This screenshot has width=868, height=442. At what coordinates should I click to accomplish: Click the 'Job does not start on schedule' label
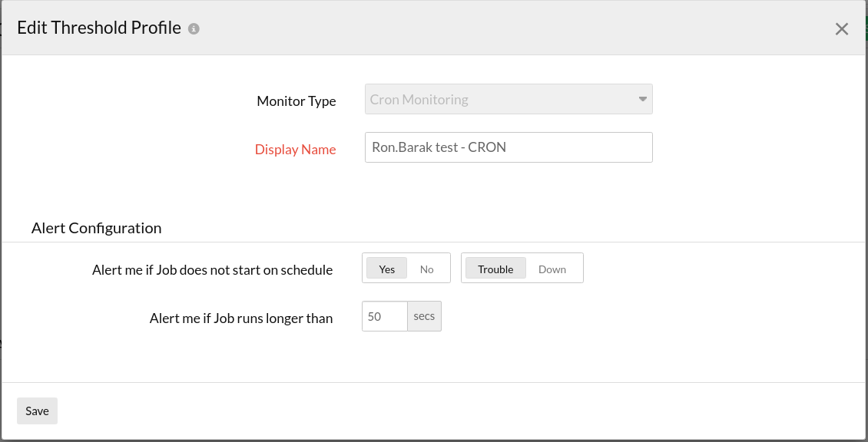[212, 269]
